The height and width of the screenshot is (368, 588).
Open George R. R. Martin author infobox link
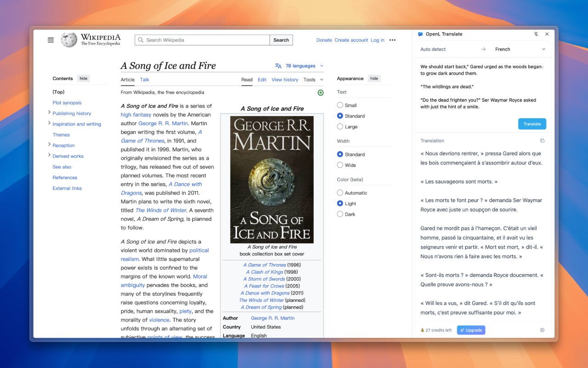(x=273, y=318)
